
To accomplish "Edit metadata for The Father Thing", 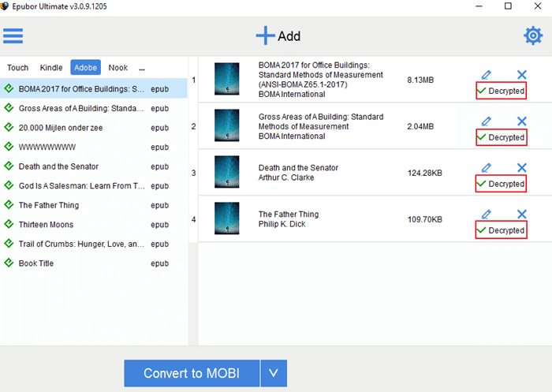I will pos(486,215).
